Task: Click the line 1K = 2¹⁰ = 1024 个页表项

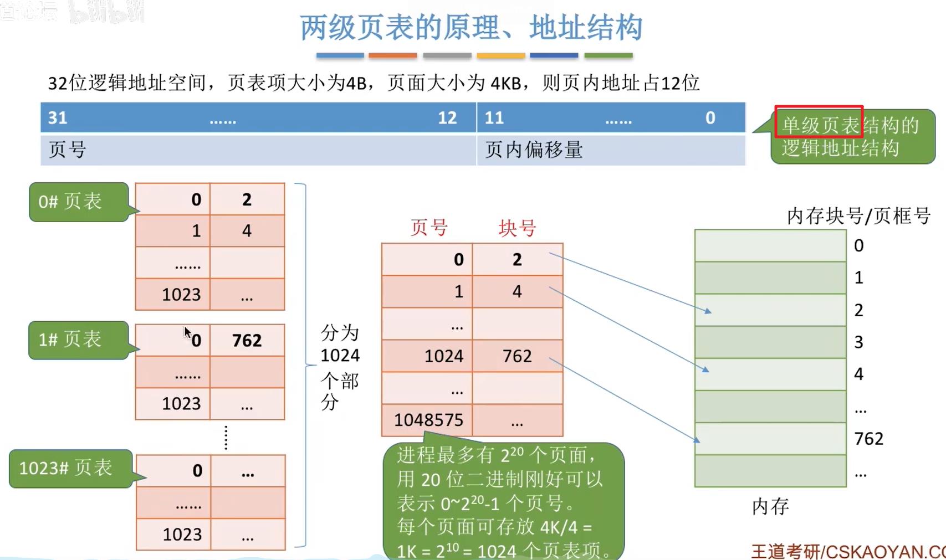Action: pos(504,550)
